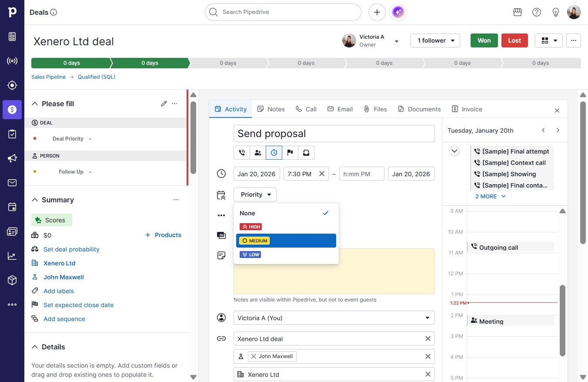The height and width of the screenshot is (382, 588).
Task: Open Please fill section options ellipsis
Action: click(174, 104)
